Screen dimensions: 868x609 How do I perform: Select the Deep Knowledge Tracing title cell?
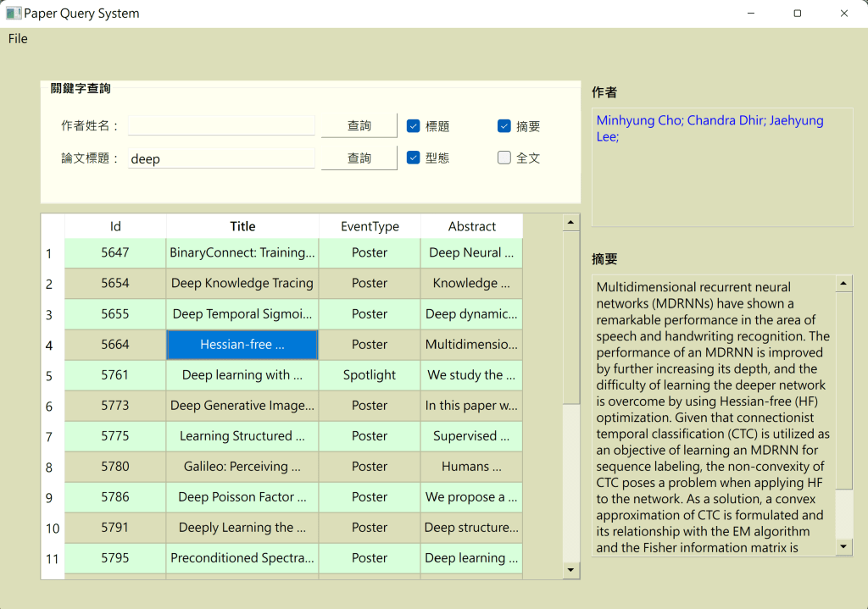[242, 284]
